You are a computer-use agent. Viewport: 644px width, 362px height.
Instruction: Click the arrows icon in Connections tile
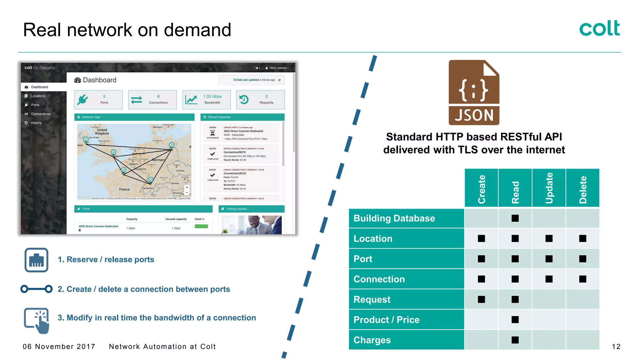pos(136,100)
